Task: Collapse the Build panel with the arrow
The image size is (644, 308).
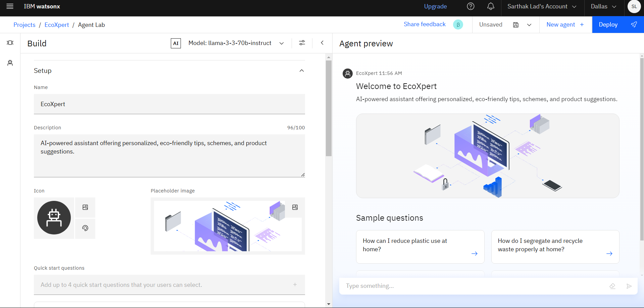Action: pos(322,43)
